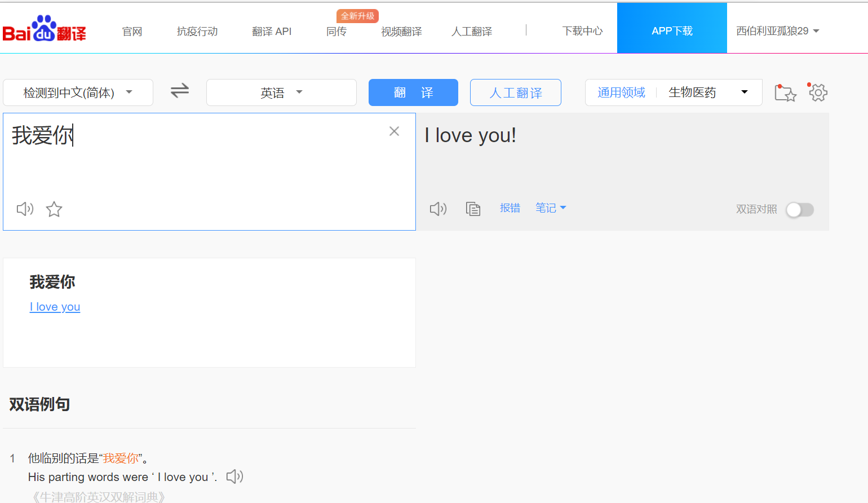Open the 抗疫行动 nav item
This screenshot has height=503, width=868.
tap(197, 32)
